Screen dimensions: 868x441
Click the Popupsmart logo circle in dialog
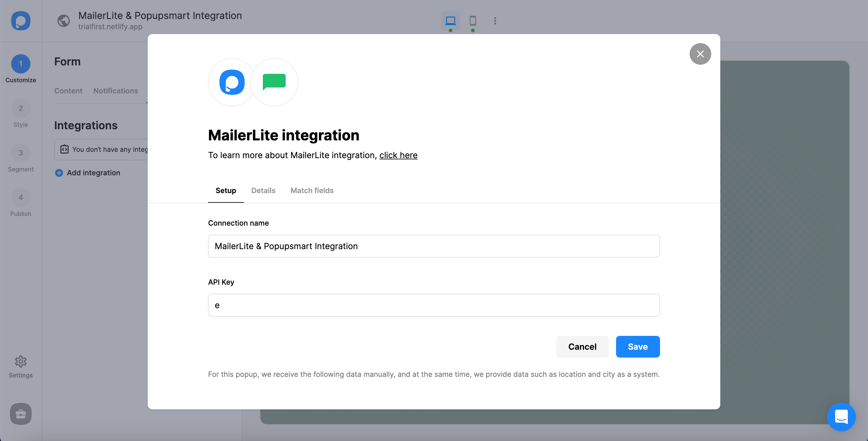point(232,82)
